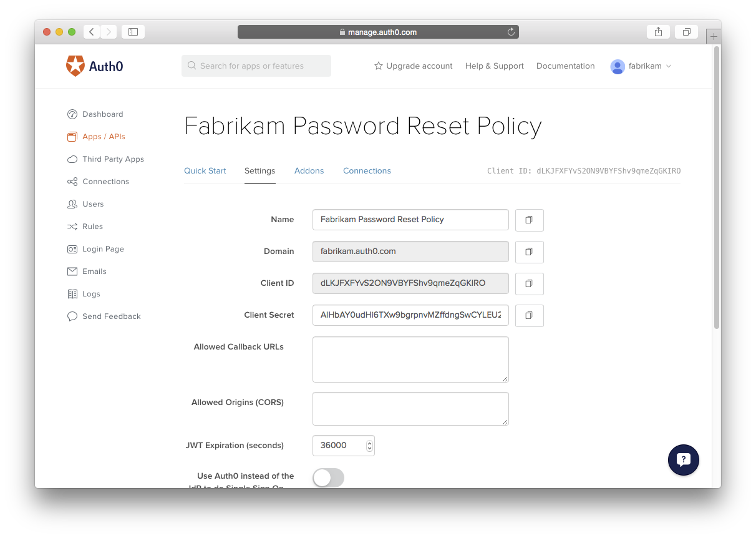This screenshot has height=538, width=756.
Task: Open the Safari share menu
Action: click(x=658, y=32)
